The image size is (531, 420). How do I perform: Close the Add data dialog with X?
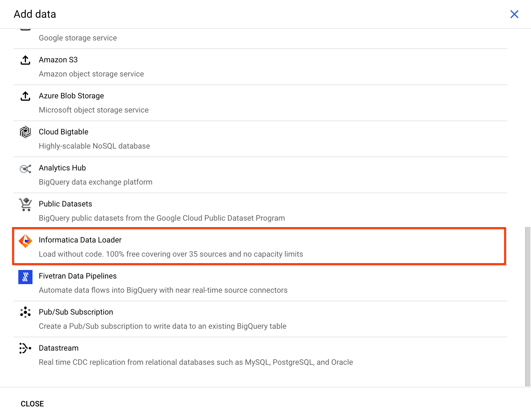pyautogui.click(x=514, y=14)
